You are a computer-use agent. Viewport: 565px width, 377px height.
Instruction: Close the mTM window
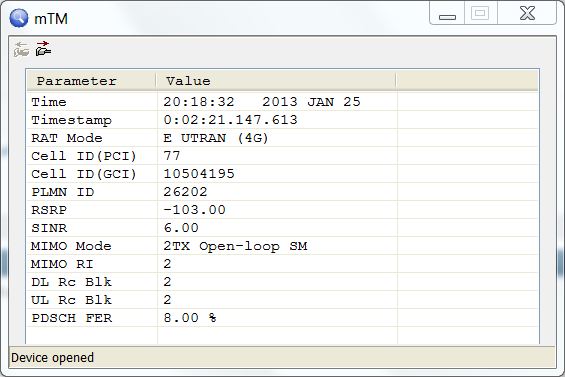[527, 13]
